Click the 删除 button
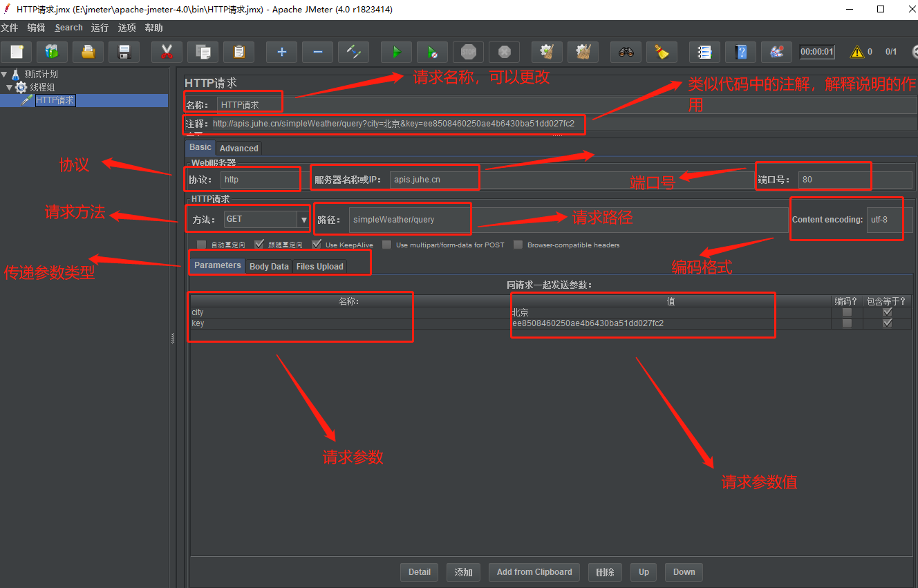The height and width of the screenshot is (588, 918). pyautogui.click(x=605, y=572)
